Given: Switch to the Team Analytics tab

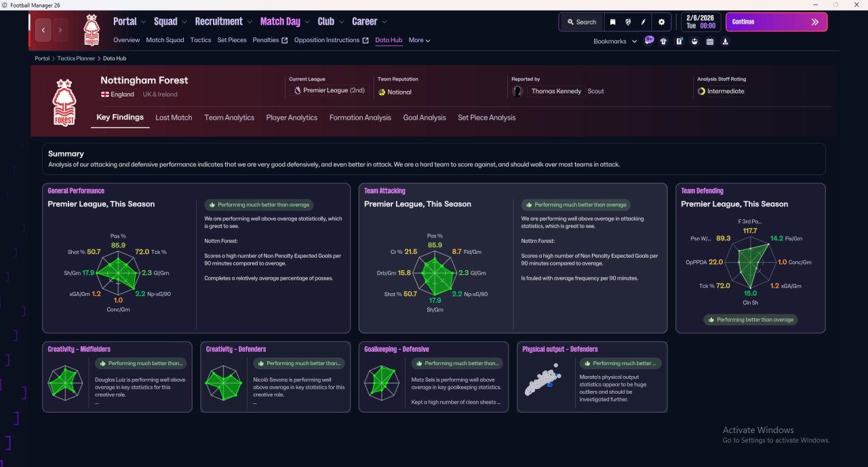Looking at the screenshot, I should tap(229, 117).
